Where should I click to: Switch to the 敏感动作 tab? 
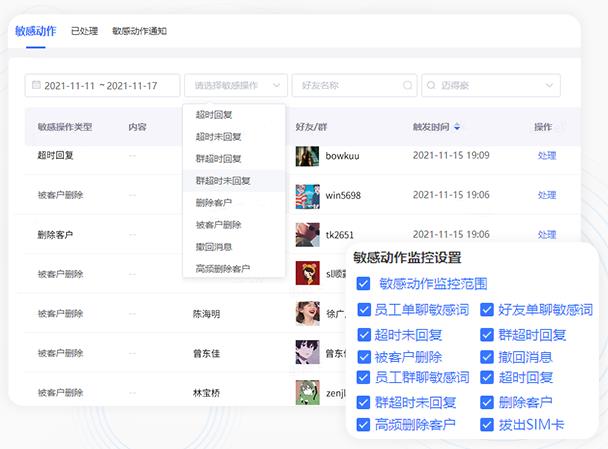36,31
